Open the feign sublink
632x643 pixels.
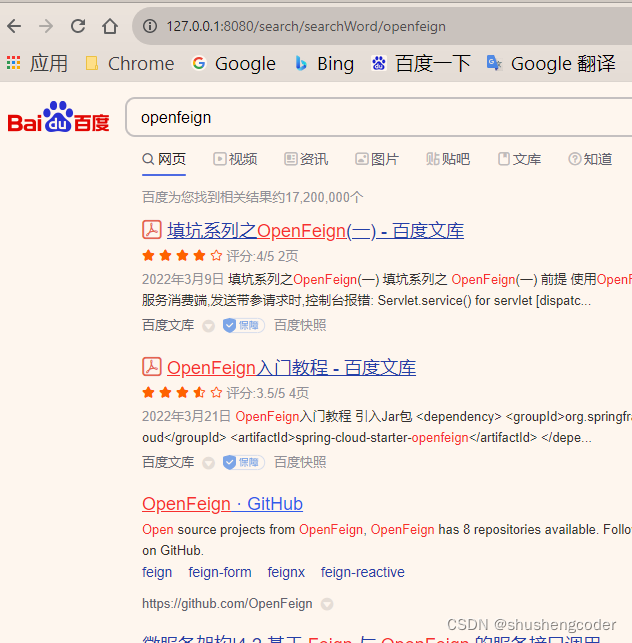pyautogui.click(x=157, y=572)
